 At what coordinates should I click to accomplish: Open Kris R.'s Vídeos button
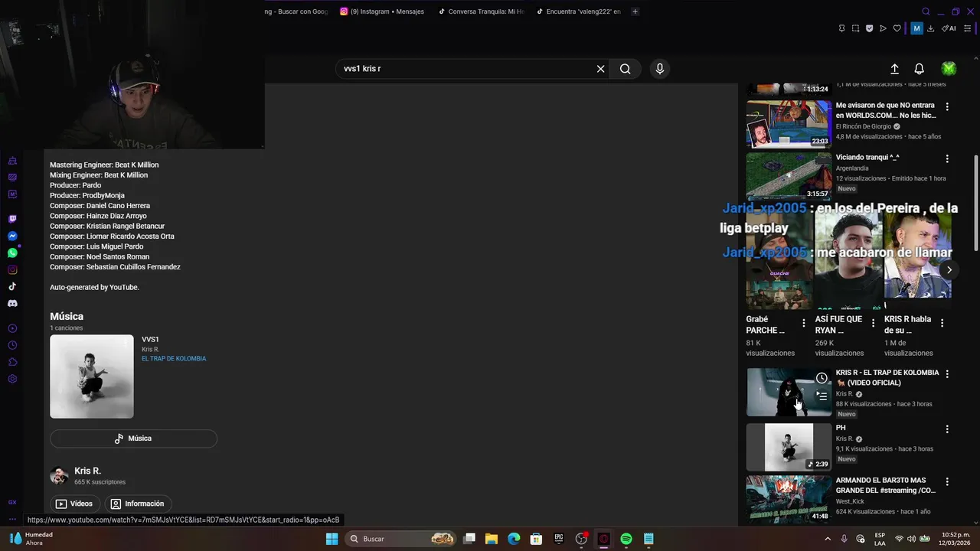pyautogui.click(x=74, y=504)
